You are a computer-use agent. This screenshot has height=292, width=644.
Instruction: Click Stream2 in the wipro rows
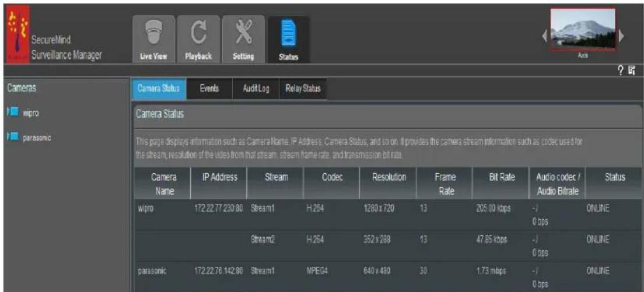[x=263, y=240]
